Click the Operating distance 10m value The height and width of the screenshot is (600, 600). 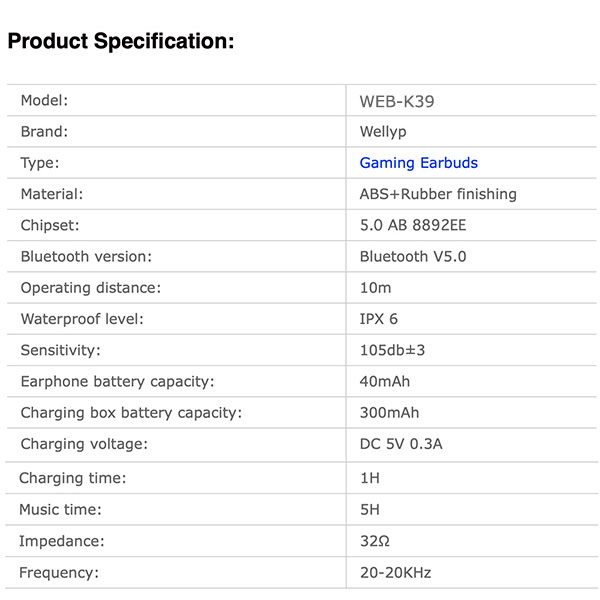[375, 288]
